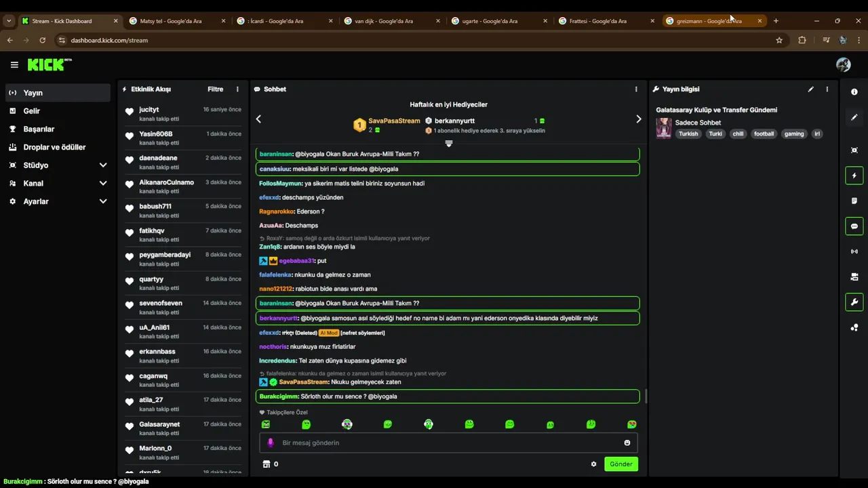Reload the page in browser
868x488 pixels.
[42, 40]
